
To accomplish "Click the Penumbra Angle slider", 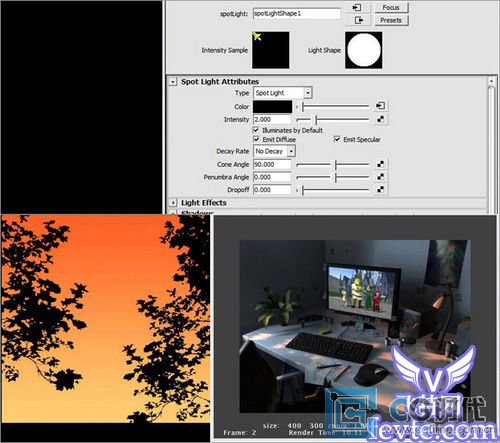I will [x=333, y=177].
